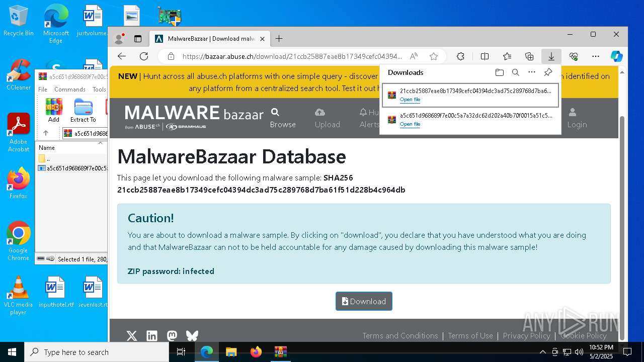
Task: Open a new tab with plus button
Action: click(279, 39)
